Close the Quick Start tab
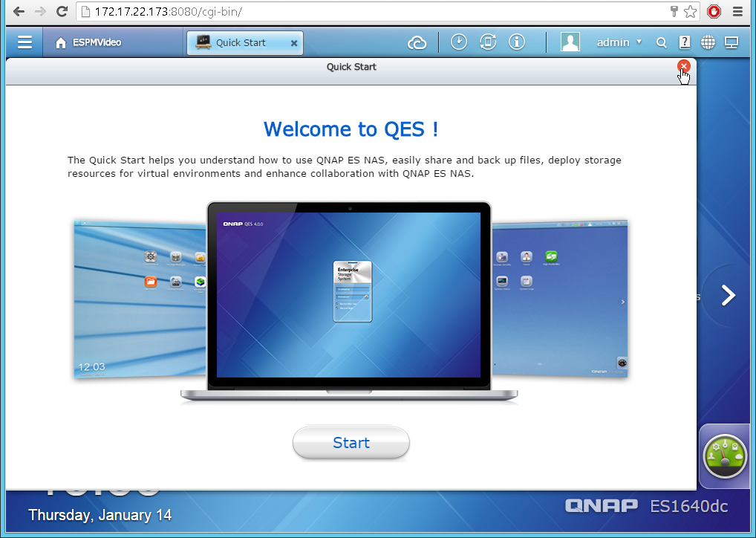Screen dimensions: 756x538 (x=294, y=43)
